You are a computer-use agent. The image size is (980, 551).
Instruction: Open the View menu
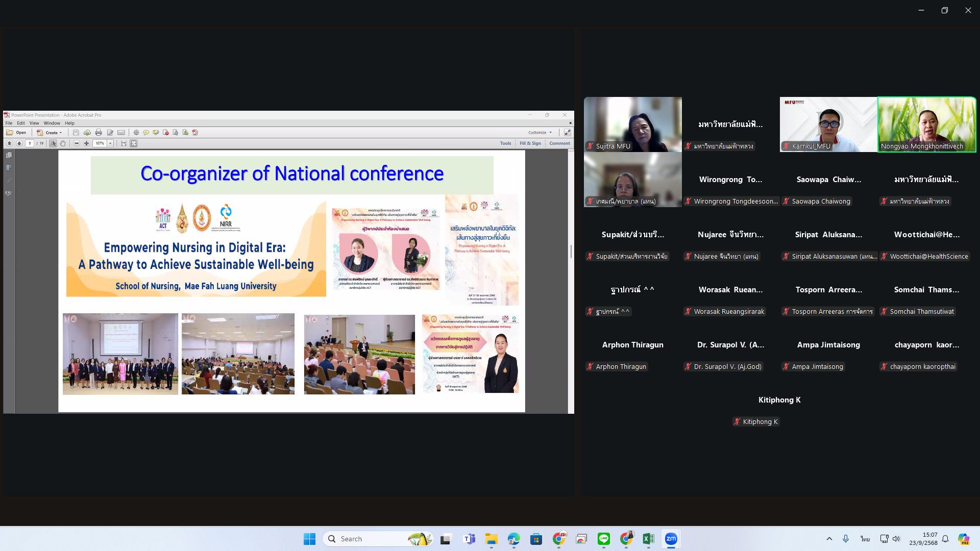[34, 123]
